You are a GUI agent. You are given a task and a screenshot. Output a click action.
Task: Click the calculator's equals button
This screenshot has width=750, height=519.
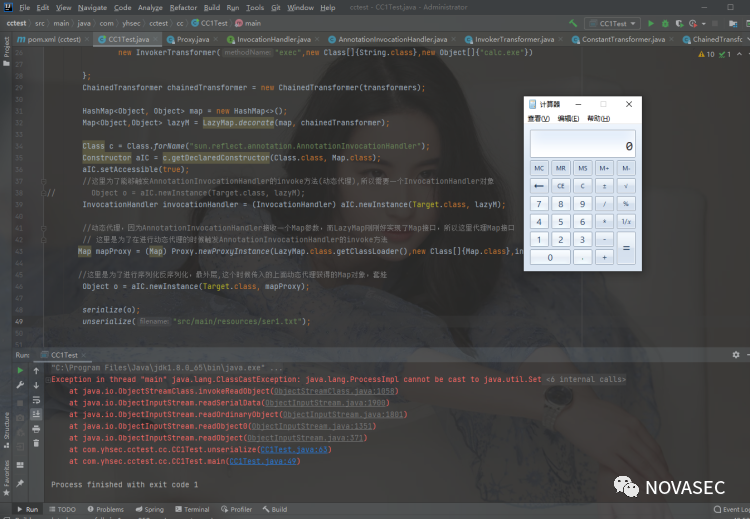click(x=626, y=248)
